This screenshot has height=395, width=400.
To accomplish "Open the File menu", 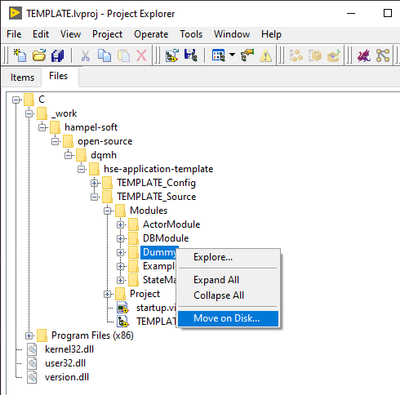I will [x=14, y=34].
